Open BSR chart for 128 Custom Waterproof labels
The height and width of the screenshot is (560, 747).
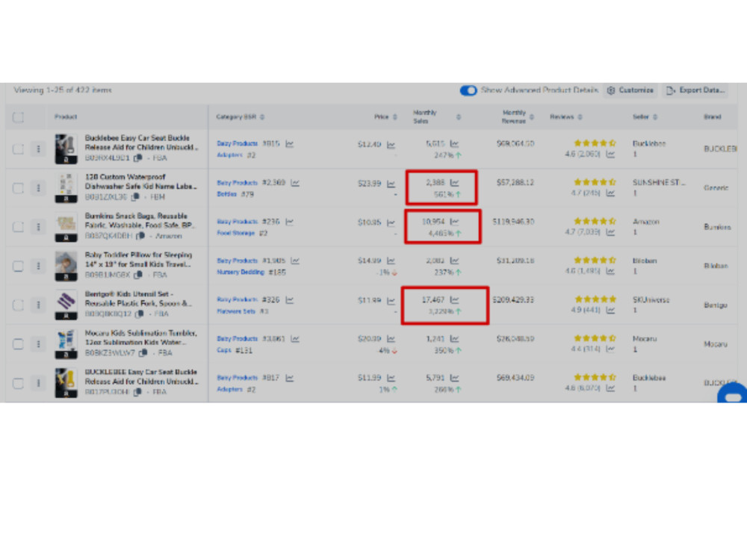[x=295, y=183]
